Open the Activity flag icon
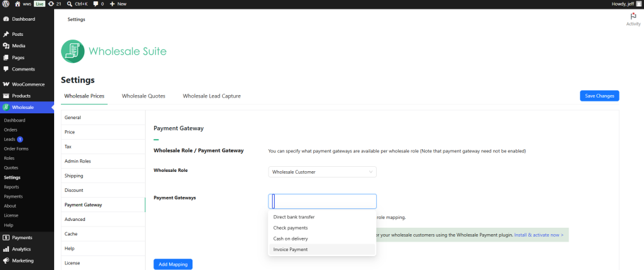This screenshot has height=270, width=644. coord(633,16)
